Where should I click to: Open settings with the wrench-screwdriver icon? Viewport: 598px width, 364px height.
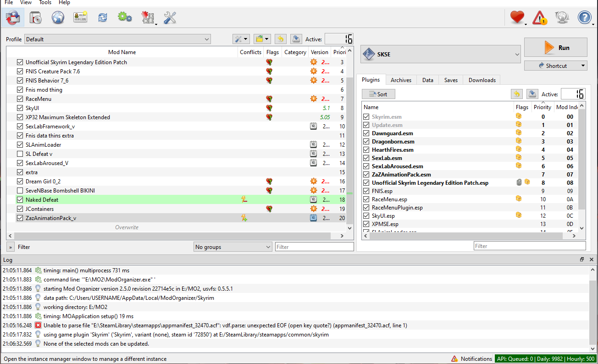(170, 18)
